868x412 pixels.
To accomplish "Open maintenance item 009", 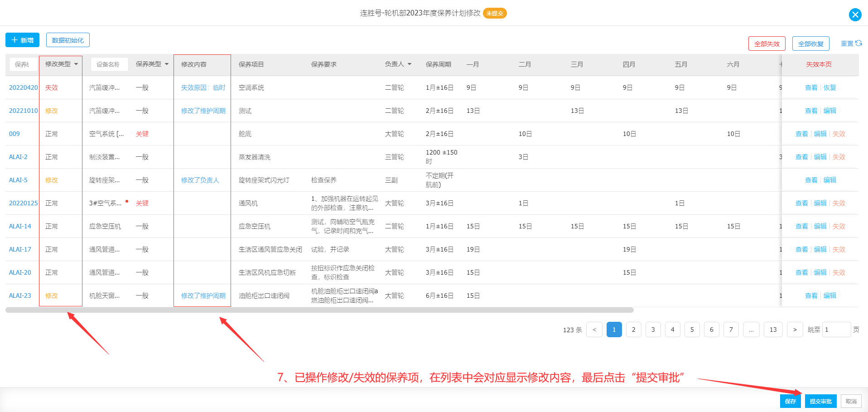I will [14, 134].
